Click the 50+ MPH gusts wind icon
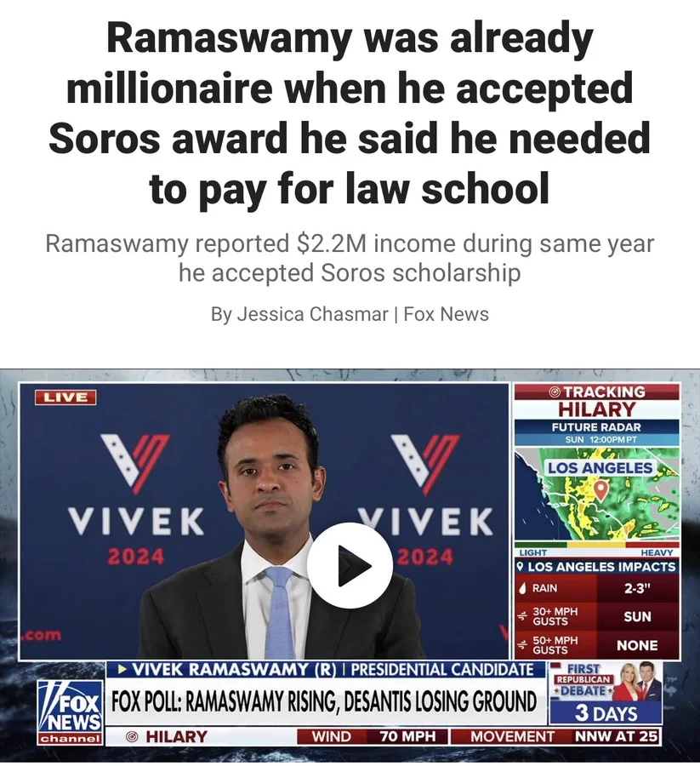This screenshot has height=766, width=700. point(522,645)
